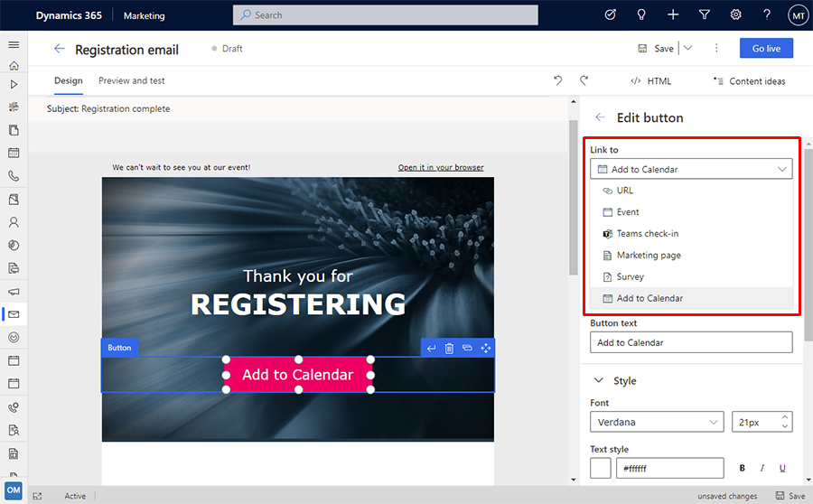The image size is (813, 504).
Task: Delete the button using trash icon
Action: (x=449, y=348)
